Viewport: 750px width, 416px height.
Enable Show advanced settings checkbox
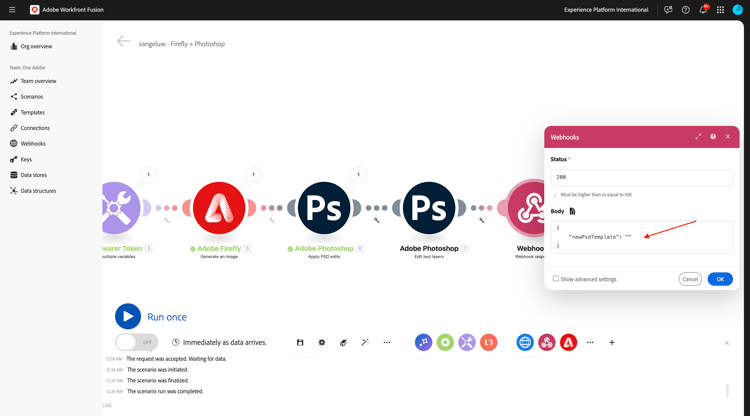click(x=556, y=278)
